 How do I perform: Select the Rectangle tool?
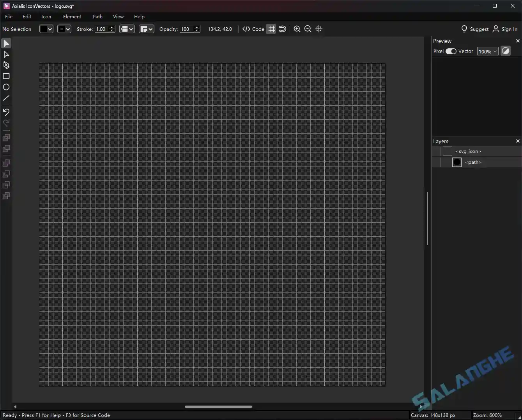coord(6,76)
